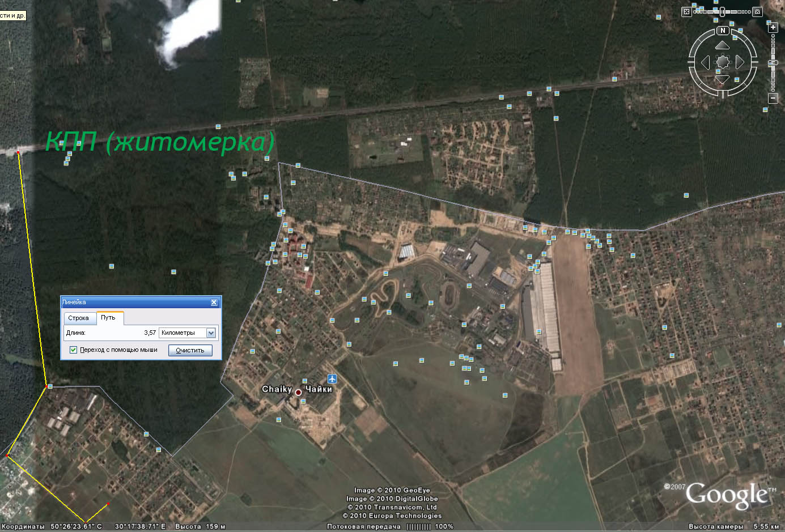Click the North compass indicator
The width and height of the screenshot is (785, 532).
click(x=723, y=31)
